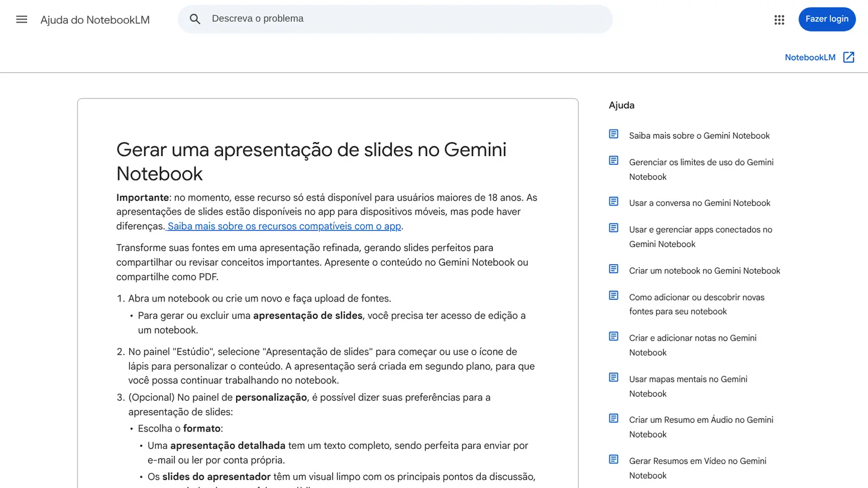Click article icon beside Usar e gerenciar apps conectados
Screen dimensions: 868x488
tap(614, 228)
